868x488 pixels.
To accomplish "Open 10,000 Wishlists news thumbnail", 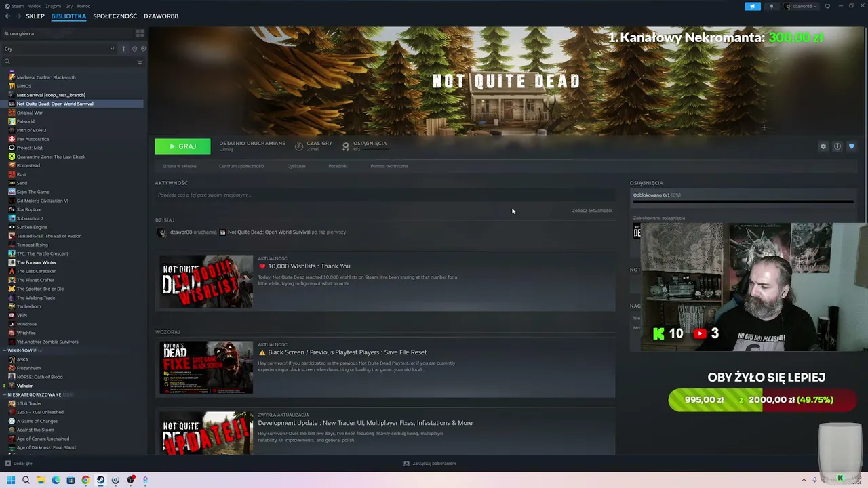I will [x=206, y=281].
